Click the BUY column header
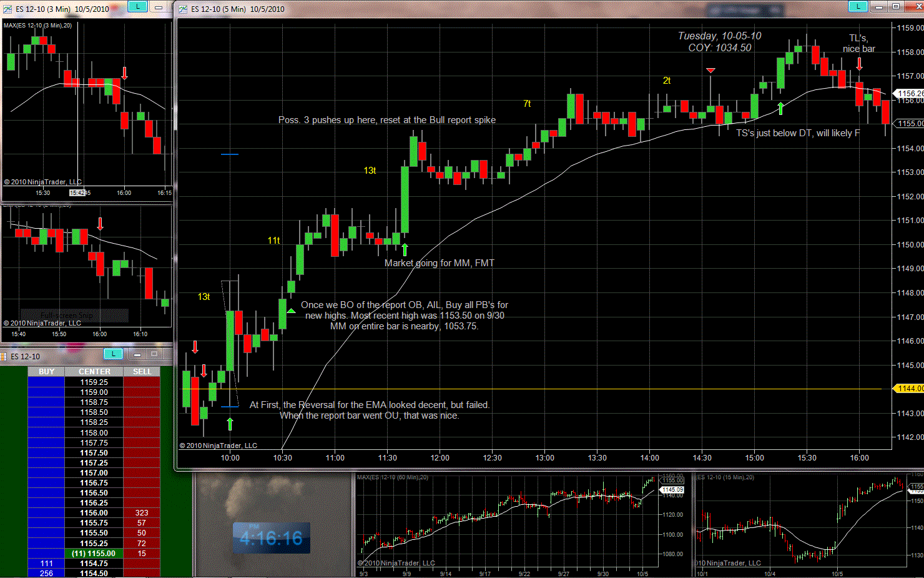Screen dimensions: 924x578 click(47, 372)
